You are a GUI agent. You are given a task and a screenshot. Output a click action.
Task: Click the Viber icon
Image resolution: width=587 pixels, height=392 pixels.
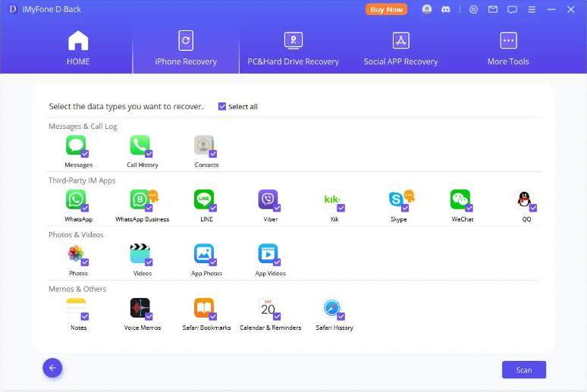tap(268, 199)
